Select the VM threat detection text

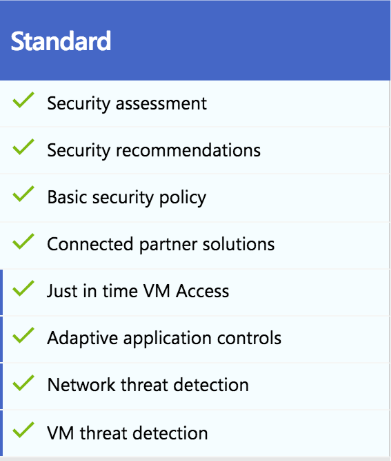point(127,433)
